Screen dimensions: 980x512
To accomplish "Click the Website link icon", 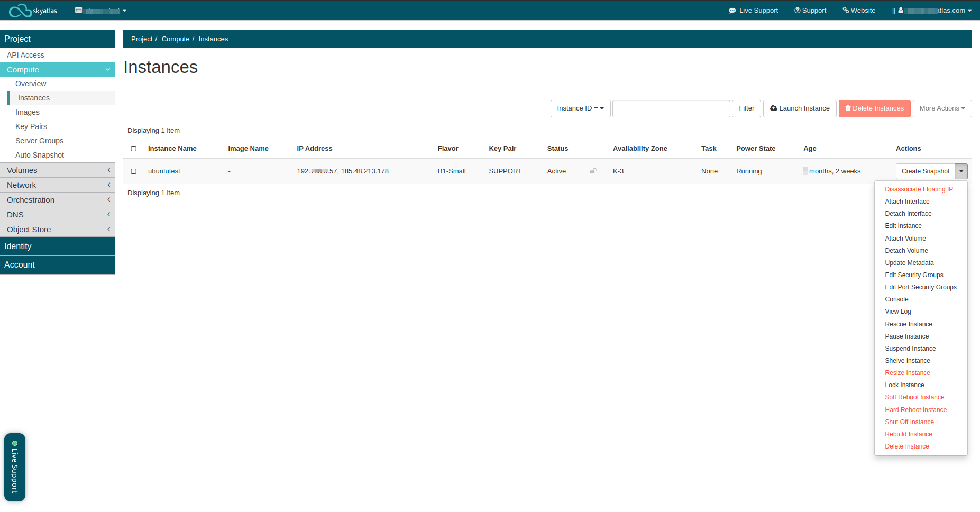I will (x=846, y=11).
